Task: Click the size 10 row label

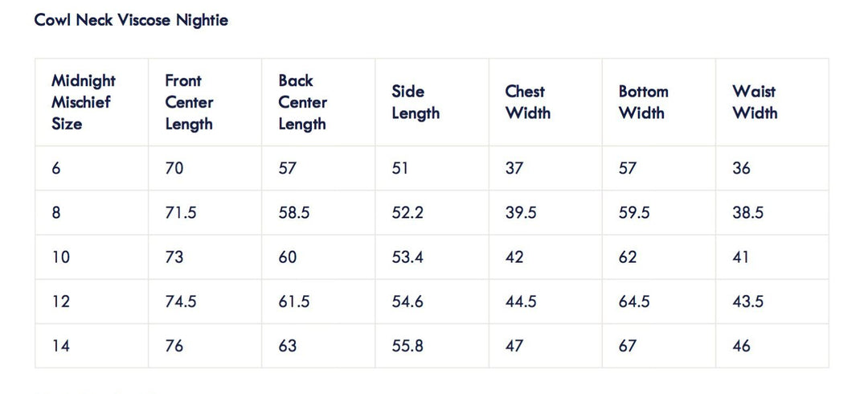Action: [x=61, y=257]
